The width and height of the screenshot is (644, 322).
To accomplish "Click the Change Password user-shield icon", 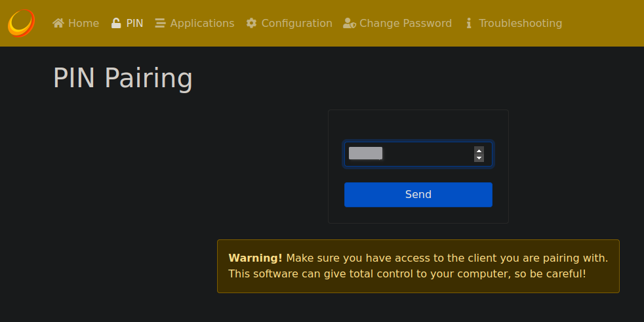I will tap(350, 24).
